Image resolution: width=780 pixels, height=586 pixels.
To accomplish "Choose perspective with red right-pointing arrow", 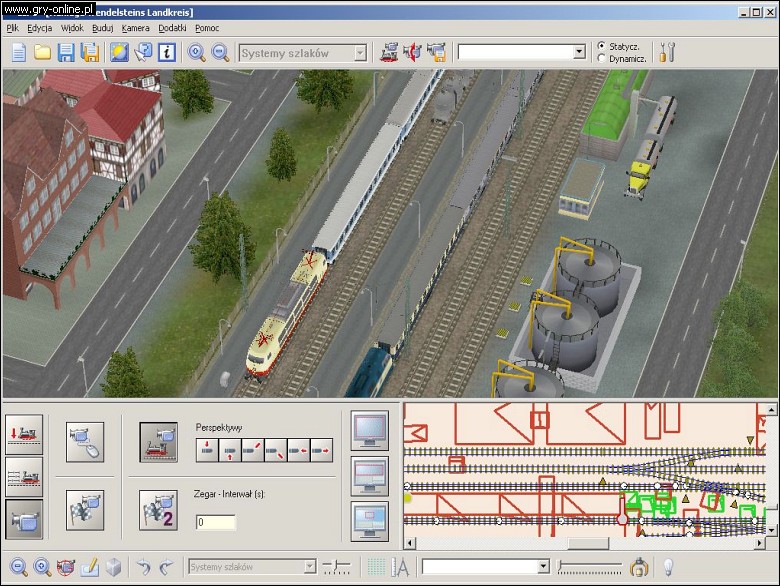I will [x=321, y=450].
